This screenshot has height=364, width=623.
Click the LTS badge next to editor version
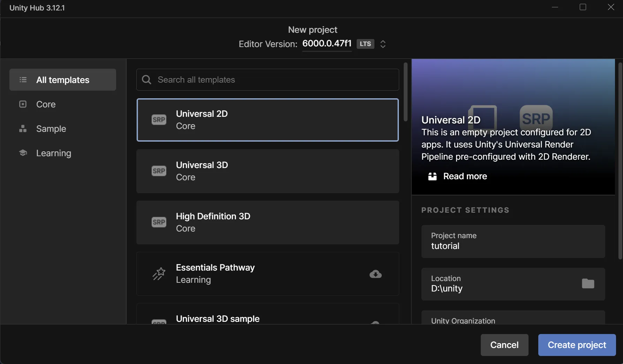tap(365, 44)
